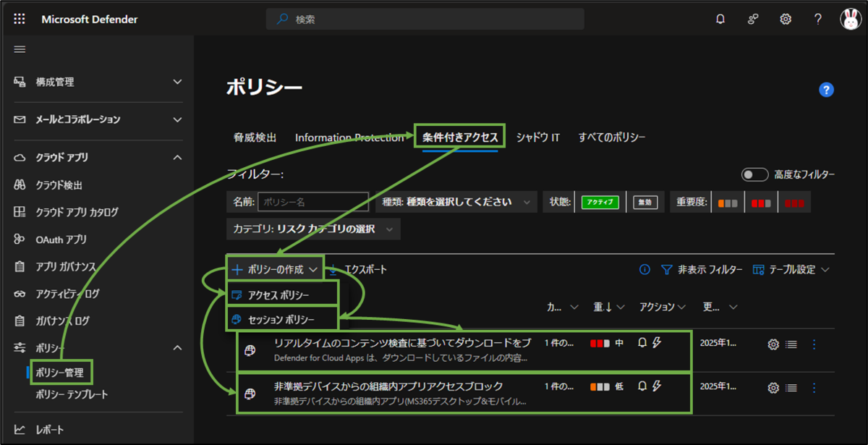Open the ポリシーの作成 dropdown
The width and height of the screenshot is (868, 445).
coord(275,269)
